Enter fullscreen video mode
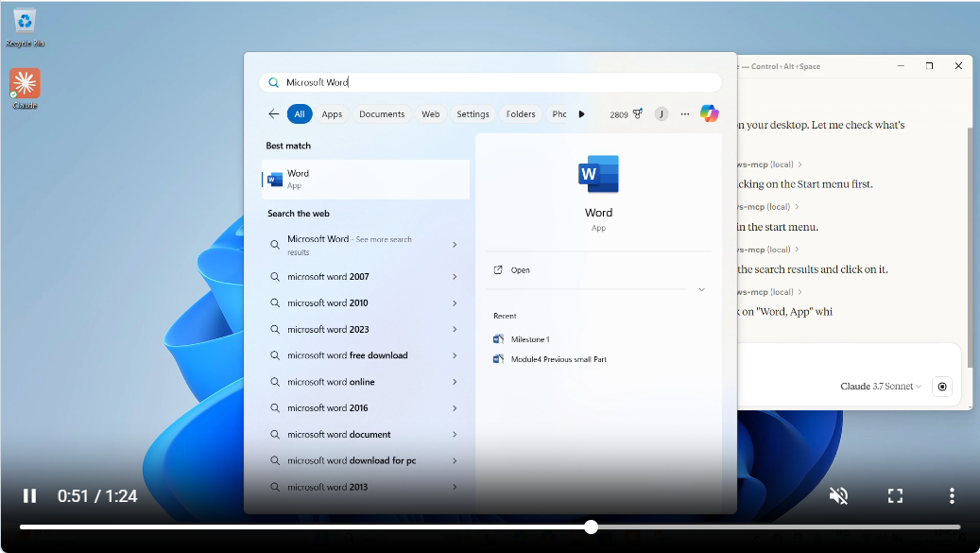This screenshot has height=553, width=980. click(x=895, y=496)
